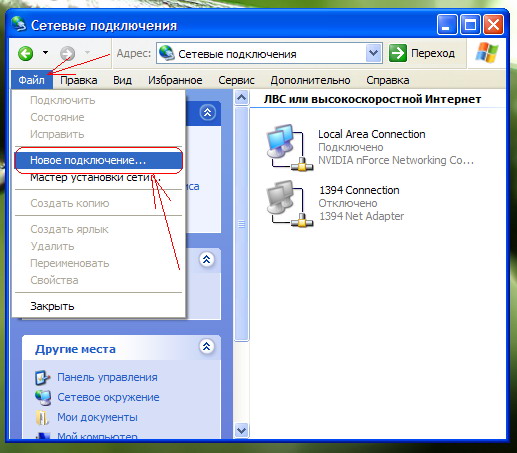Click the Панель управления icon
This screenshot has height=453, width=517.
43,377
